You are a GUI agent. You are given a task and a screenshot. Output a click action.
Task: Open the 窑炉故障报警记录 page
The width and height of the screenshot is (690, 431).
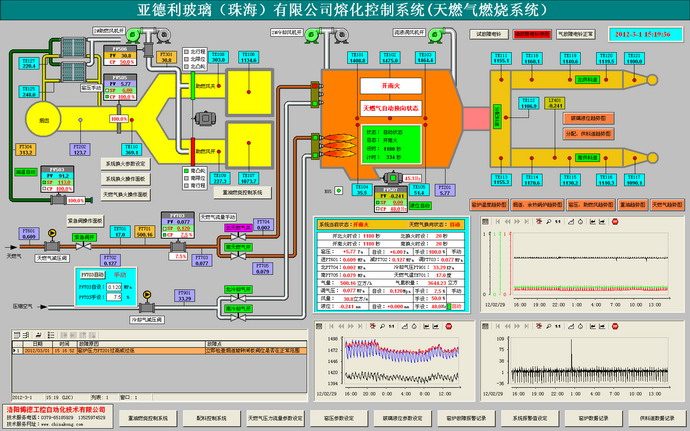pos(466,418)
